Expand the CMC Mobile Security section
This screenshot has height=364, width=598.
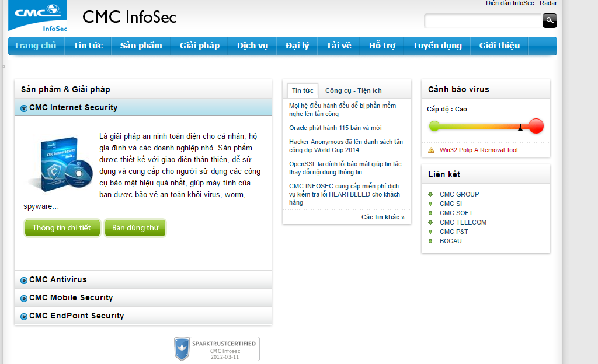point(143,297)
